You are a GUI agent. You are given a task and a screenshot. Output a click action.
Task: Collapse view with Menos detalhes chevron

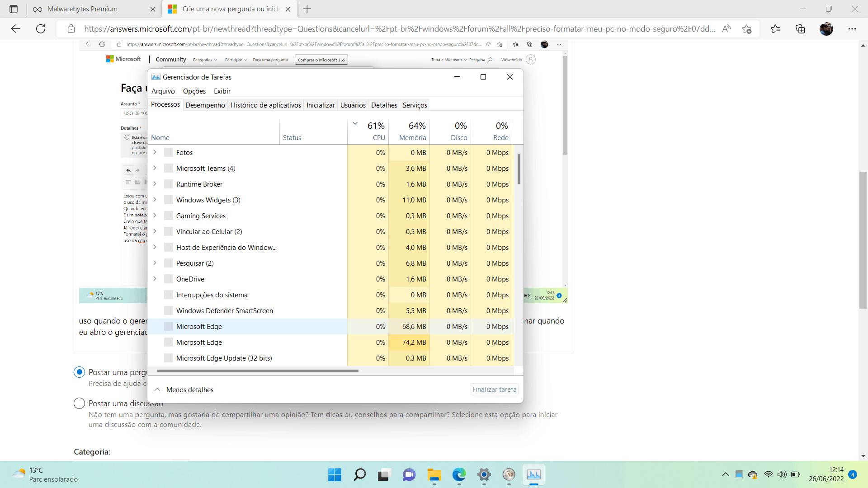pos(157,389)
